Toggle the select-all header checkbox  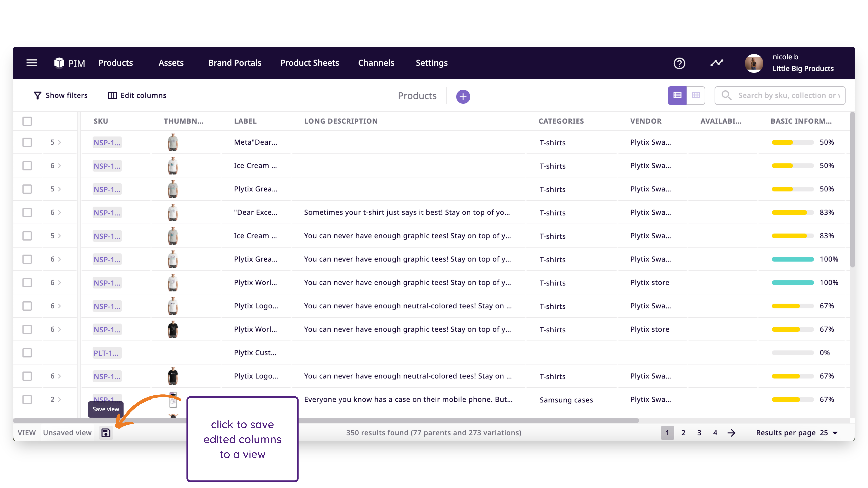coord(27,121)
